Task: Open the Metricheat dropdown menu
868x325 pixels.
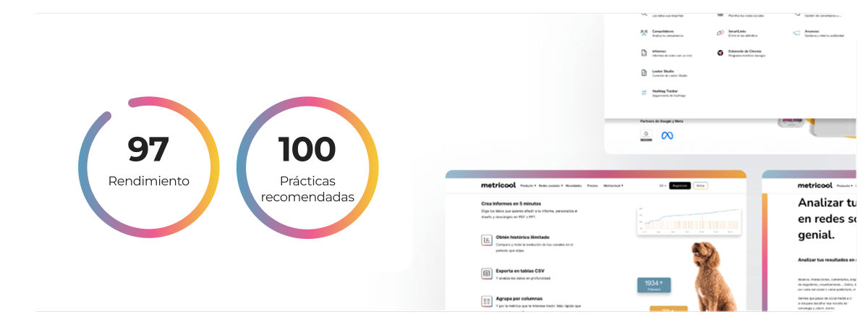Action: [613, 186]
